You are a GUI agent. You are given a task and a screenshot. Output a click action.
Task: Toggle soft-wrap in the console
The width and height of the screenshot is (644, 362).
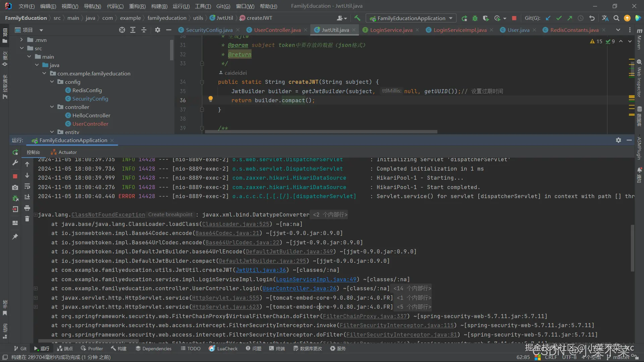tap(27, 186)
